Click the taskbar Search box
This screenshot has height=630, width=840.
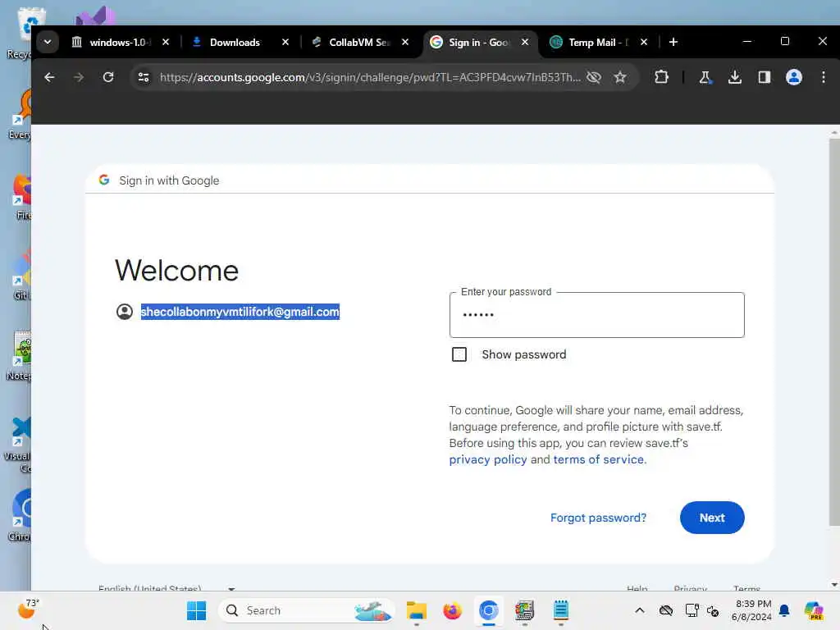[307, 610]
